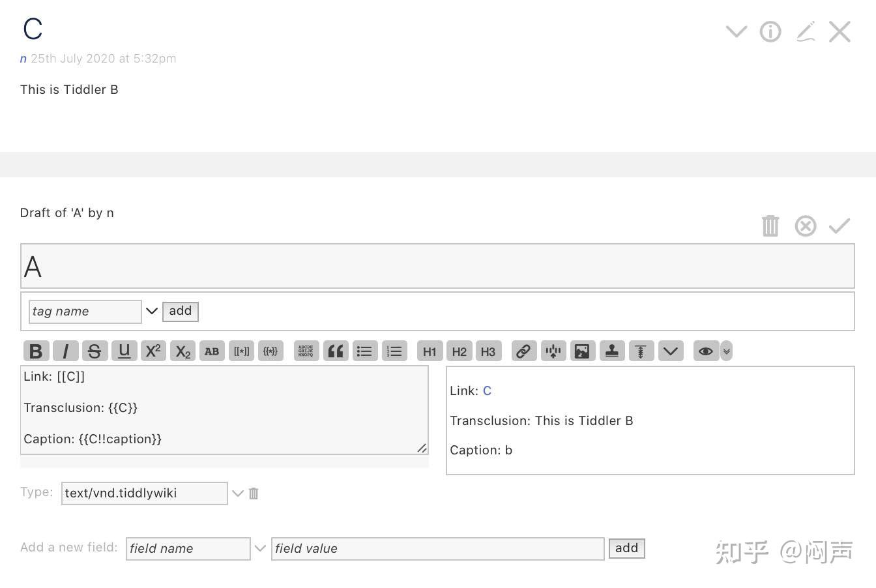This screenshot has height=588, width=876.
Task: Toggle the preview pane with the eye icon
Action: click(x=705, y=351)
